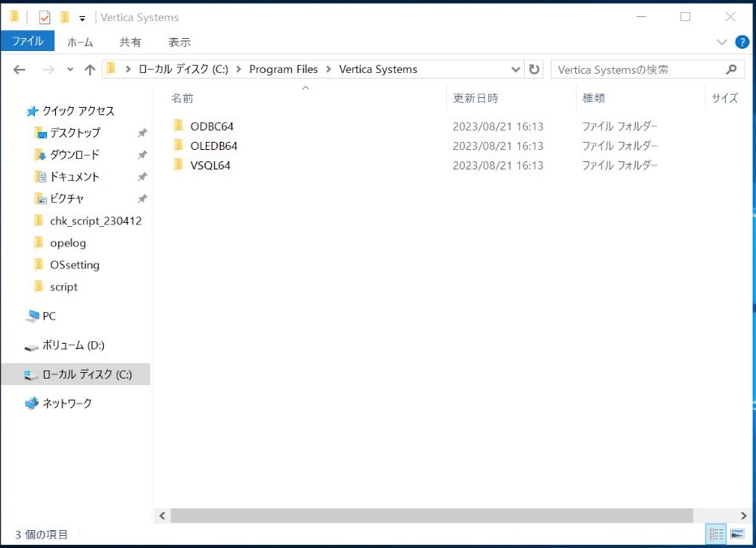Open the Quick Access Toolbar customize dropdown

tap(82, 18)
